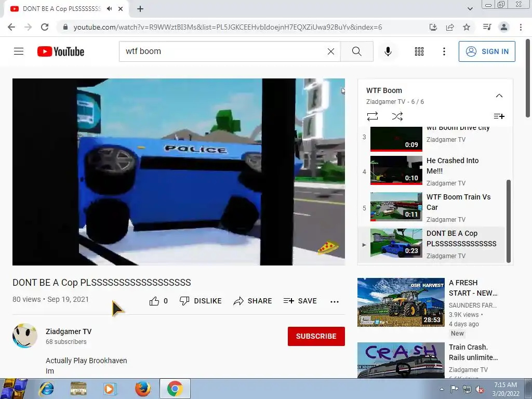This screenshot has height=399, width=532.
Task: Open A FRESH START - NEW video title
Action: point(473,288)
